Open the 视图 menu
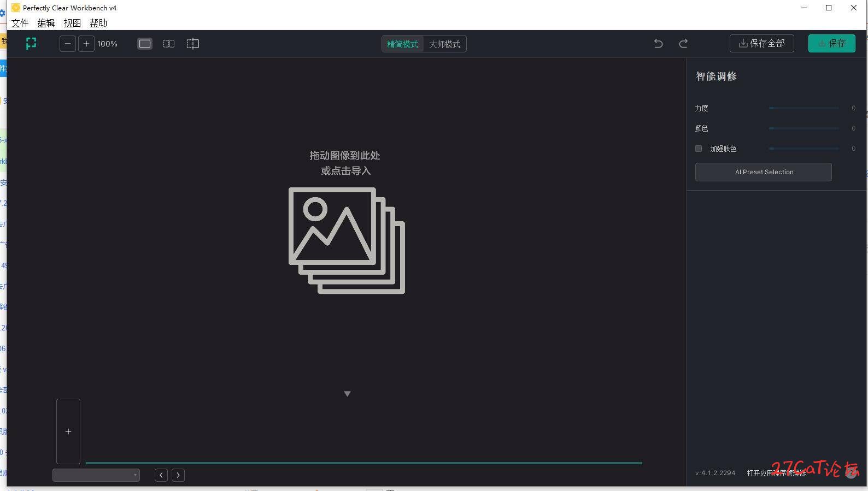This screenshot has height=491, width=868. point(72,23)
